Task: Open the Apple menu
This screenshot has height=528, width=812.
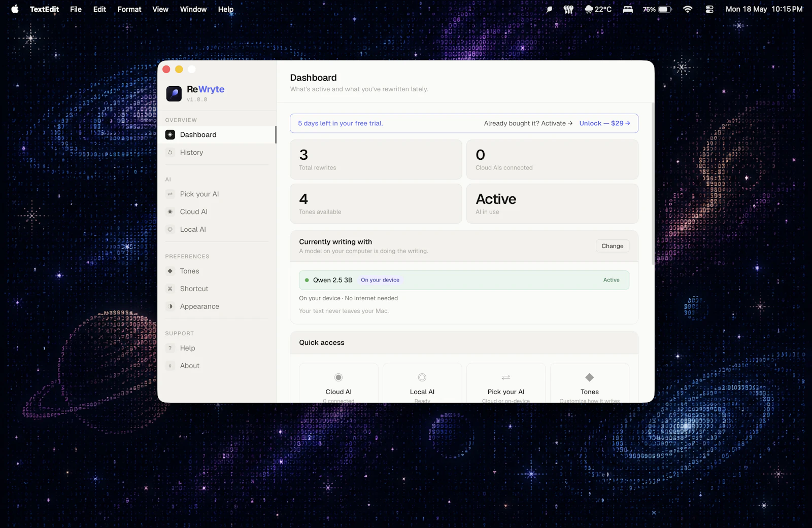Action: [x=15, y=9]
